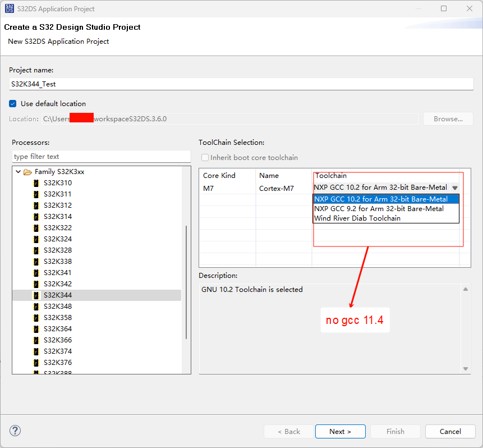This screenshot has width=483, height=448.
Task: Click the Location path field
Action: pos(230,119)
